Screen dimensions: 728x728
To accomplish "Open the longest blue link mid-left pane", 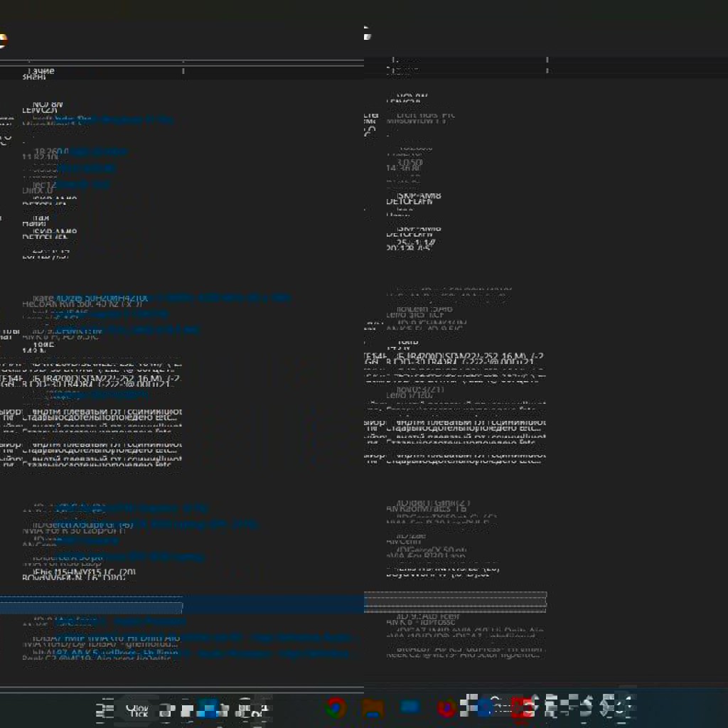I will tap(213, 298).
